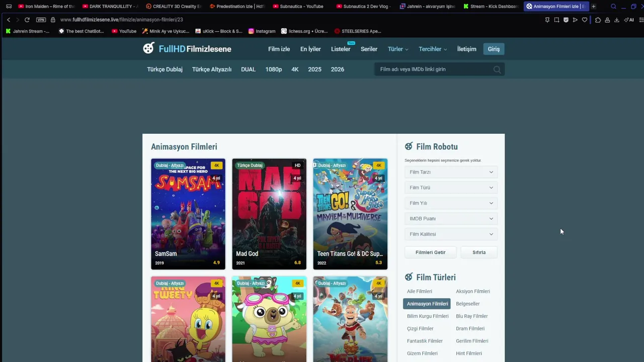Switch to the Subnautica 2 Dev Vlog tab
The image size is (644, 362).
(x=364, y=7)
